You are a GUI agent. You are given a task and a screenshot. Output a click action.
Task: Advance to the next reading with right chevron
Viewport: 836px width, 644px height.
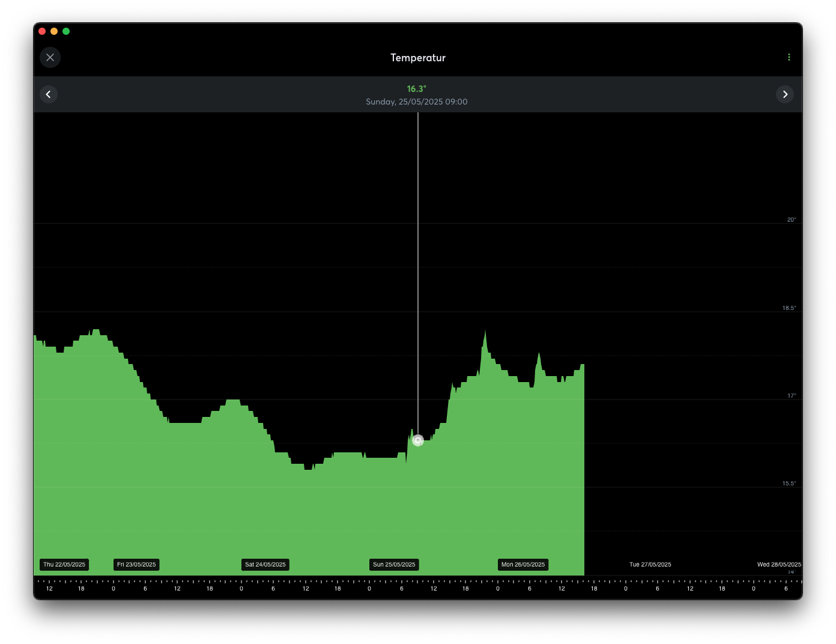pyautogui.click(x=784, y=94)
